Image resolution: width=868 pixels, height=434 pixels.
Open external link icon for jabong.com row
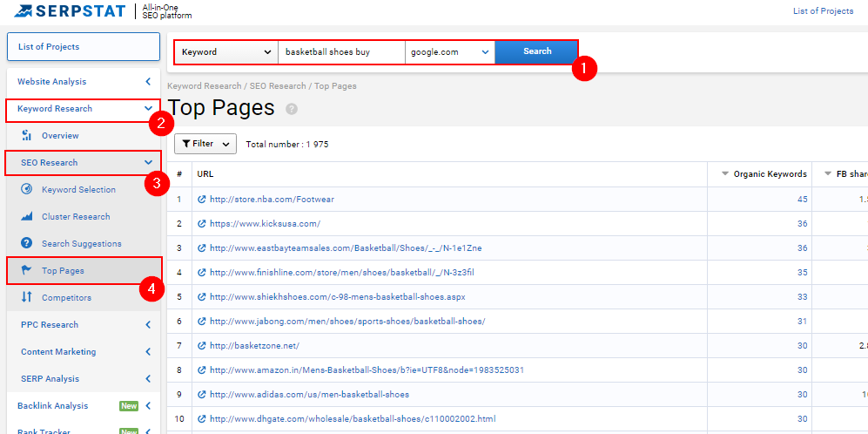(x=202, y=321)
